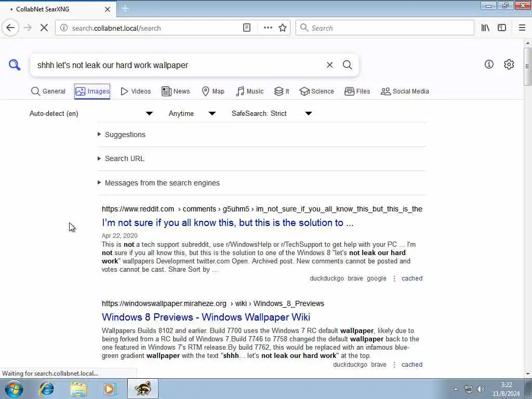Image resolution: width=532 pixels, height=399 pixels.
Task: Show hidden tray icons arrow
Action: [456, 389]
